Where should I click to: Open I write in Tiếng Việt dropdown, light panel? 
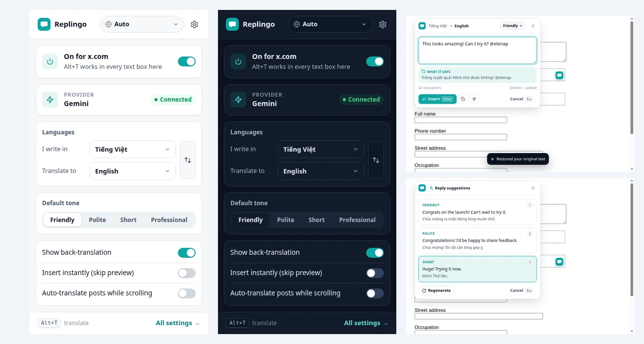[133, 149]
